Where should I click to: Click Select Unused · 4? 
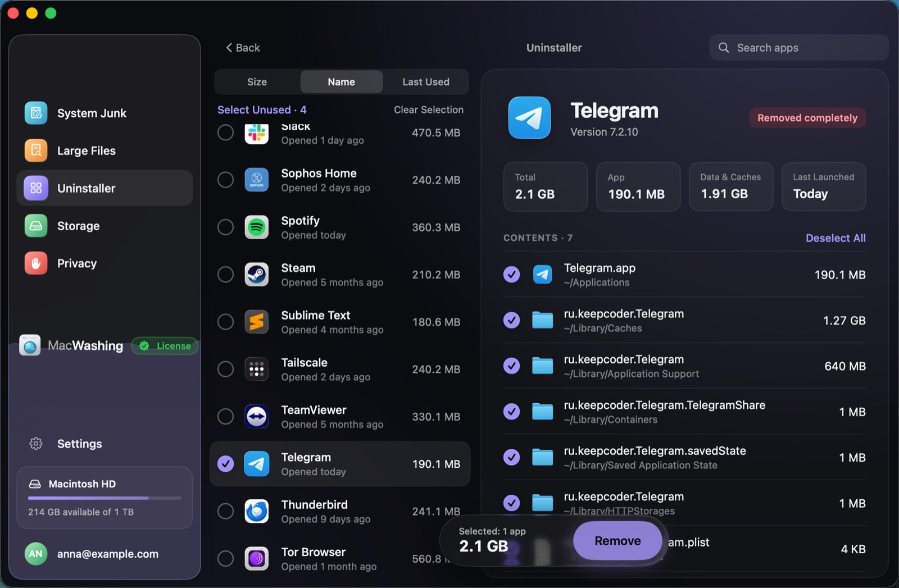point(262,110)
